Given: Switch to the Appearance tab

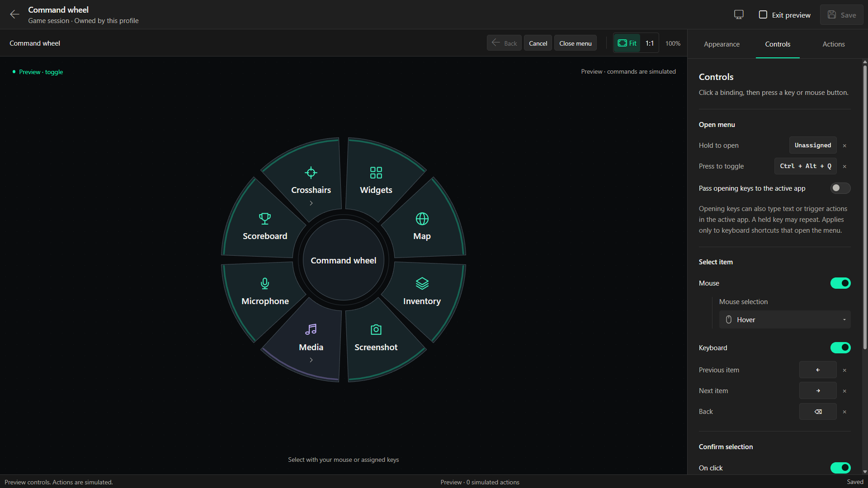Looking at the screenshot, I should (x=722, y=44).
